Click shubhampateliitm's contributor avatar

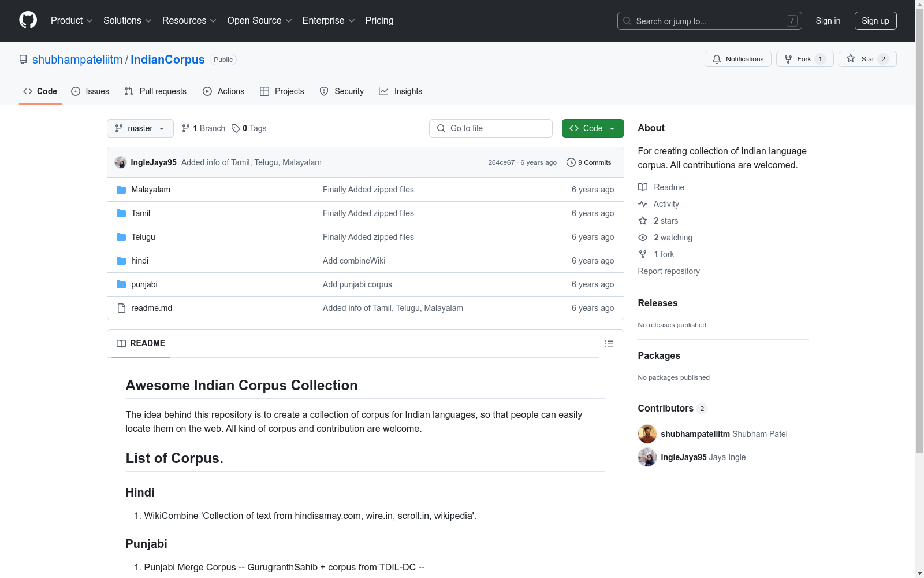click(x=647, y=434)
